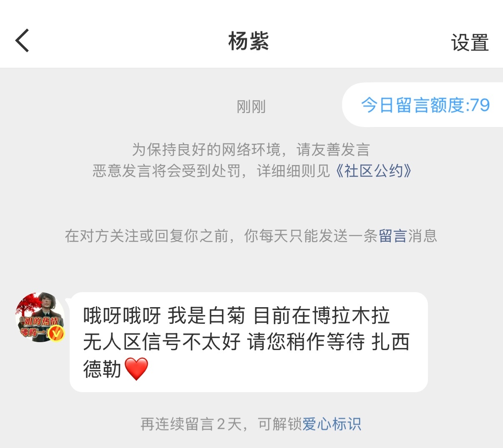Screen dimensions: 503x448
Task: Tap the 为保持良好的网络环境 notice line
Action: click(x=251, y=149)
